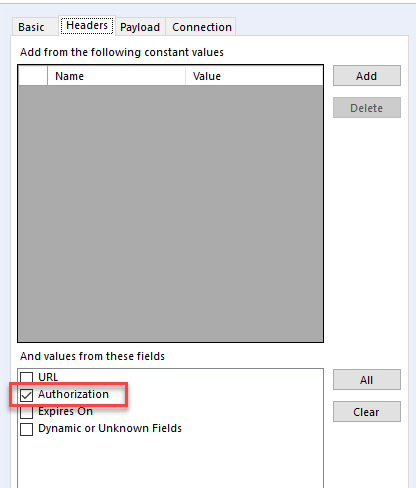Select the Headers tab
416x488 pixels.
87,25
